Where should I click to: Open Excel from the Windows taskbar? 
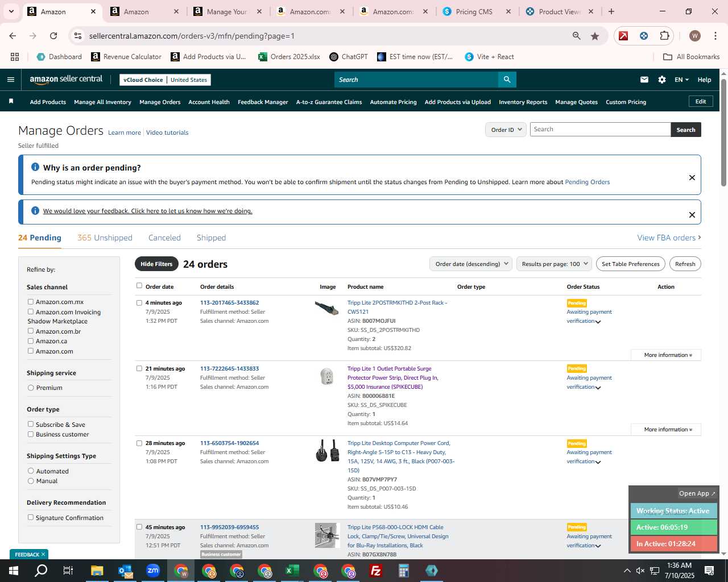(x=292, y=571)
